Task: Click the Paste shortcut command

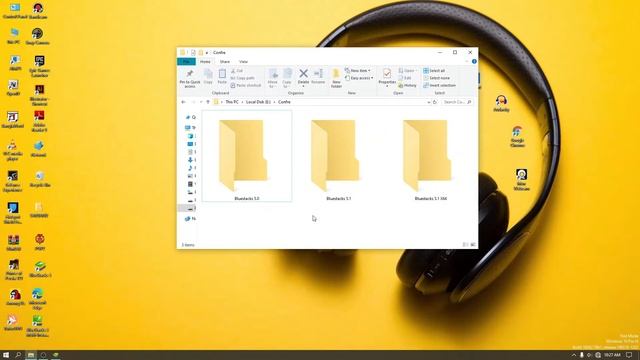Action: [x=246, y=85]
